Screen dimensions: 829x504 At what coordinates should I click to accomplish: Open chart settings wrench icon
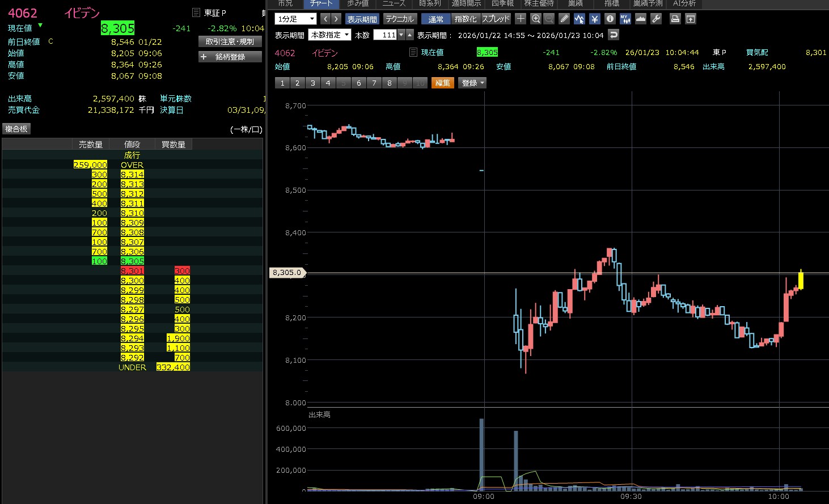pos(656,19)
